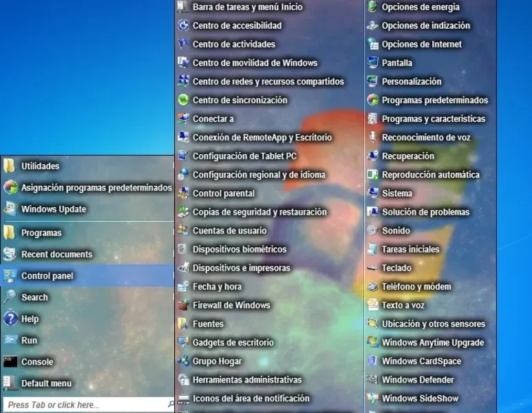Click the Fuentes folder icon
Screen dimensions: 532x413
(x=183, y=324)
